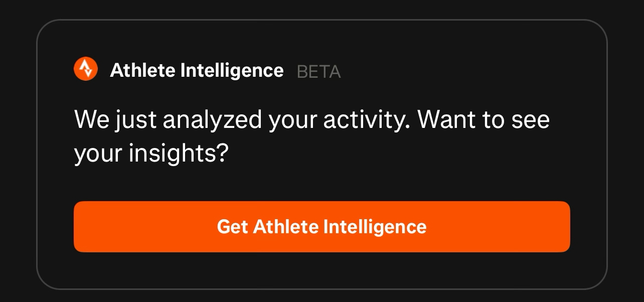Click the orange Strava logo icon
Screen dimensions: 644x302
pos(86,69)
